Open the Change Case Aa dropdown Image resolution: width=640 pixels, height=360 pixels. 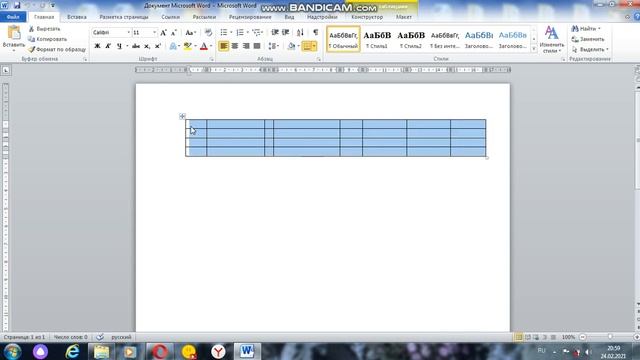(x=191, y=33)
